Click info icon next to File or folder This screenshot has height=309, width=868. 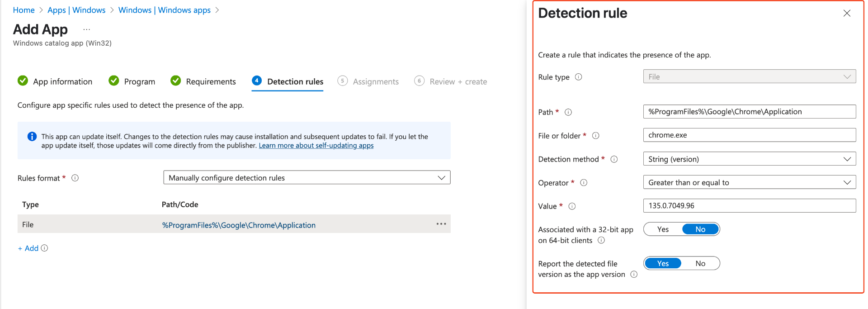(x=595, y=136)
